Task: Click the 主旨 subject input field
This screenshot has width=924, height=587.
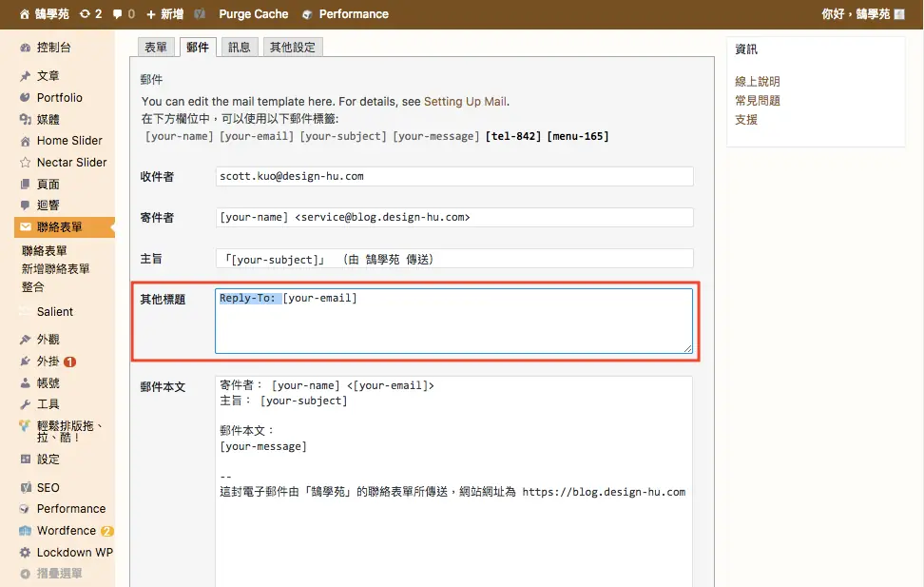Action: pos(454,259)
